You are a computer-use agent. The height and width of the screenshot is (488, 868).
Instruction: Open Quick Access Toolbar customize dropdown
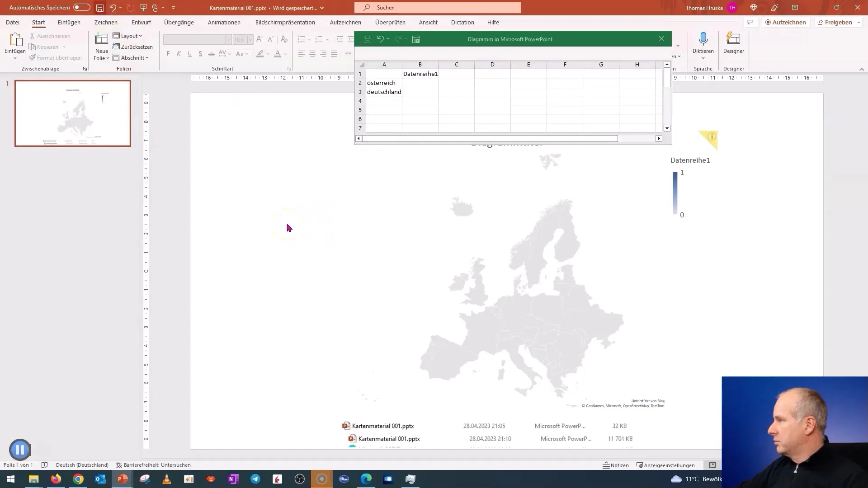click(173, 8)
